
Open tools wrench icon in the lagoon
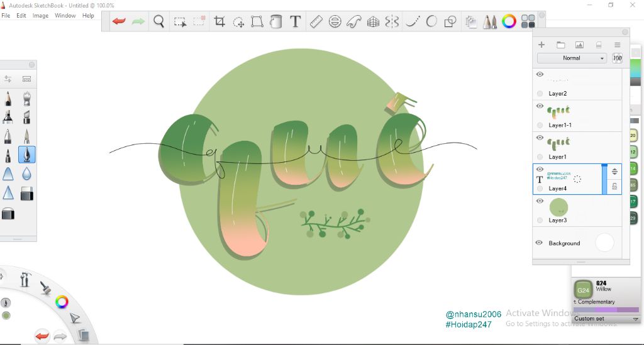coord(25,280)
